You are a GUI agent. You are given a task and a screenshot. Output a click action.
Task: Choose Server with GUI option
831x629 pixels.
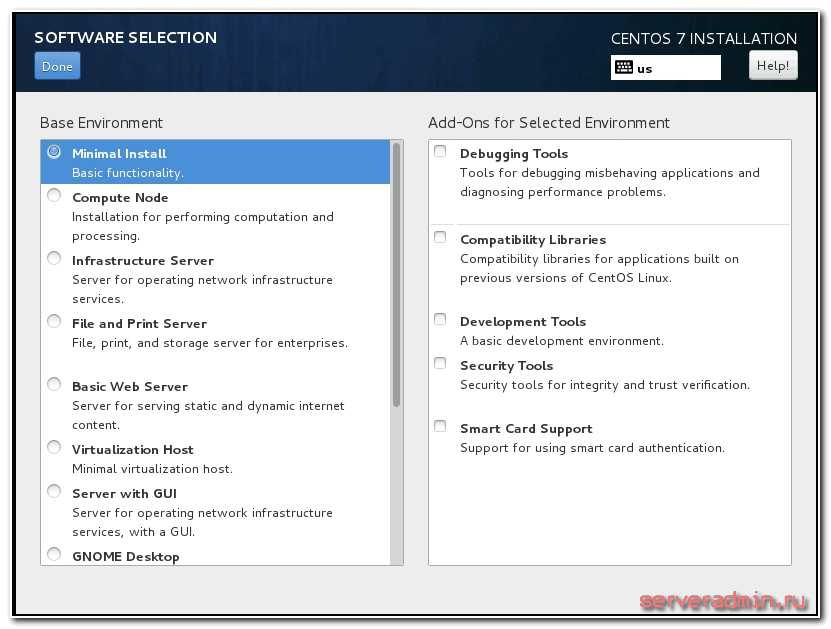tap(54, 492)
